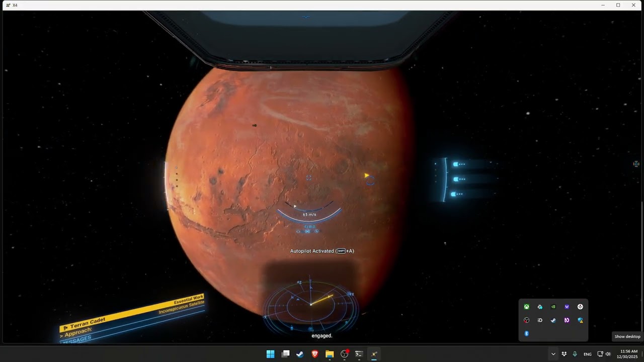
Task: Click the 61 m/s speed readout
Action: (309, 215)
